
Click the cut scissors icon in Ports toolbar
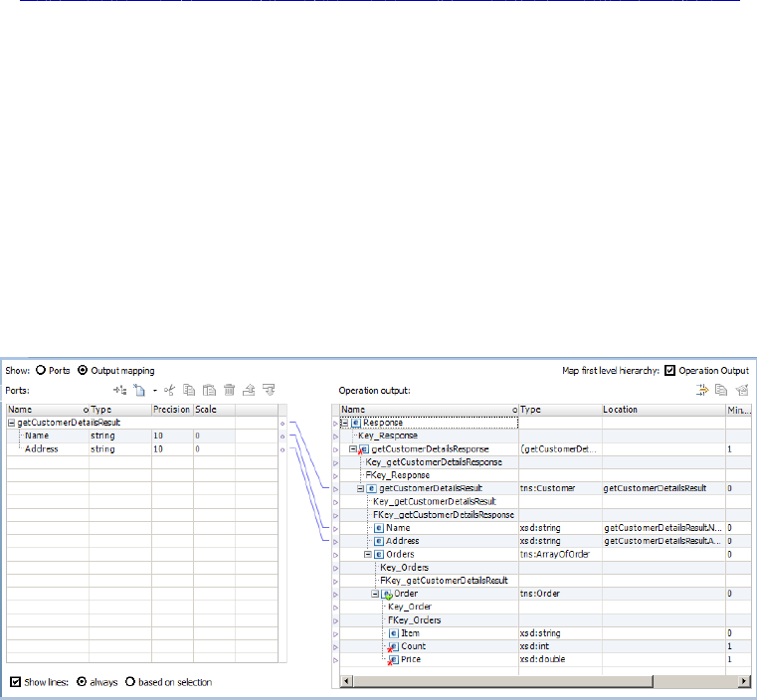pos(169,390)
